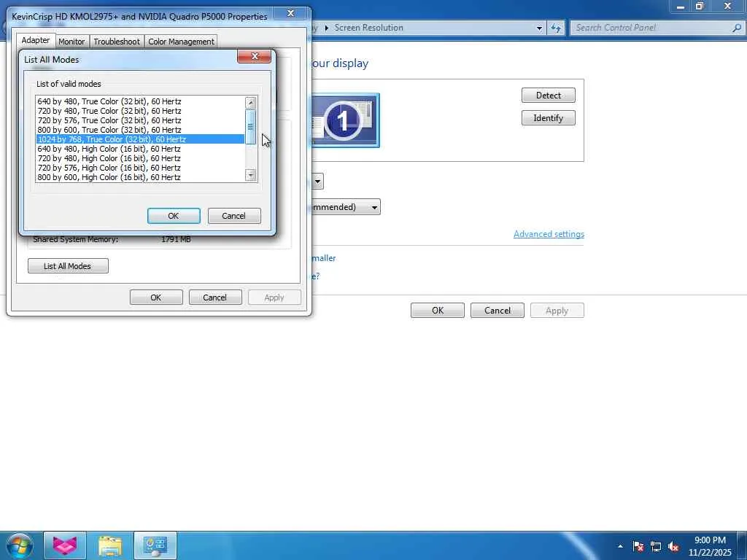Click Detect in Screen Resolution window
This screenshot has width=747, height=560.
pos(549,96)
